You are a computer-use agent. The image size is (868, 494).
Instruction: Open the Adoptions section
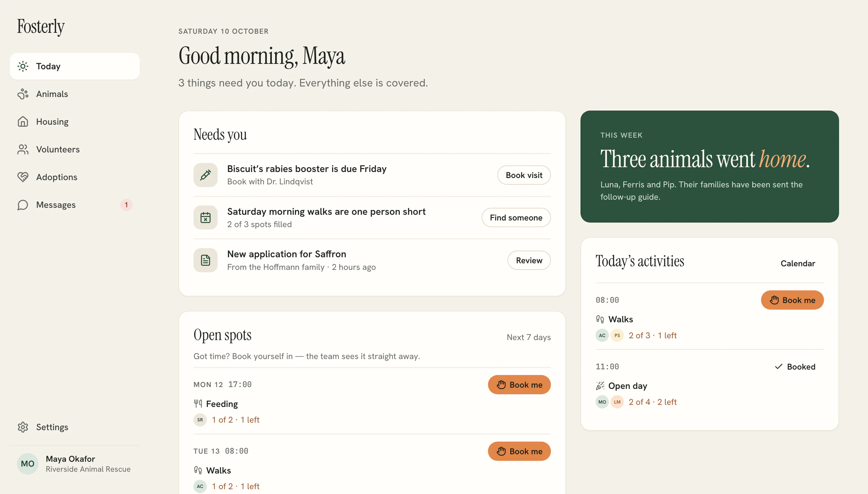(x=75, y=177)
